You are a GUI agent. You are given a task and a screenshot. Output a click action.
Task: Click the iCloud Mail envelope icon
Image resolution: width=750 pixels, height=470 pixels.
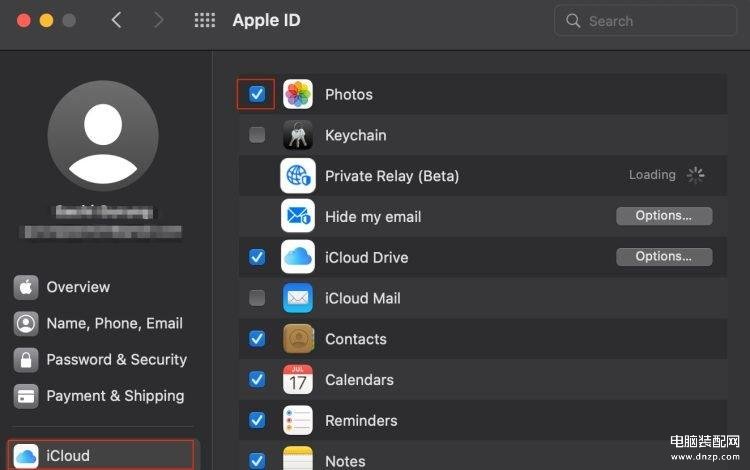(x=298, y=298)
